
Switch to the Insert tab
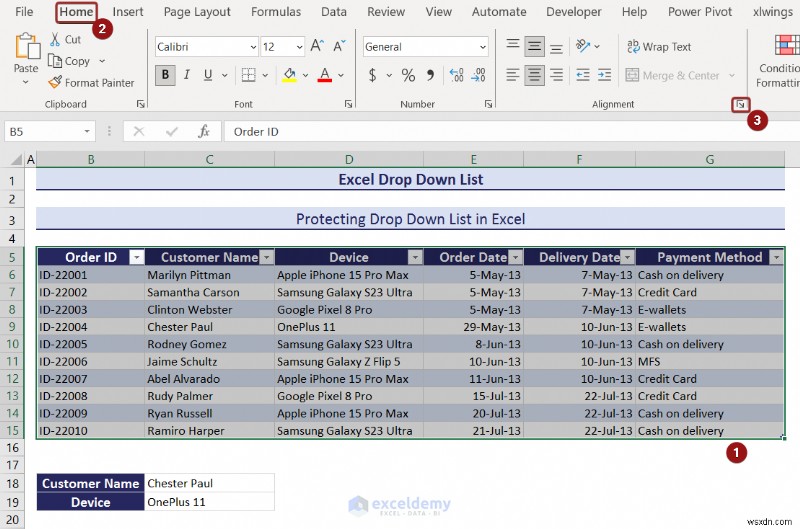[128, 12]
